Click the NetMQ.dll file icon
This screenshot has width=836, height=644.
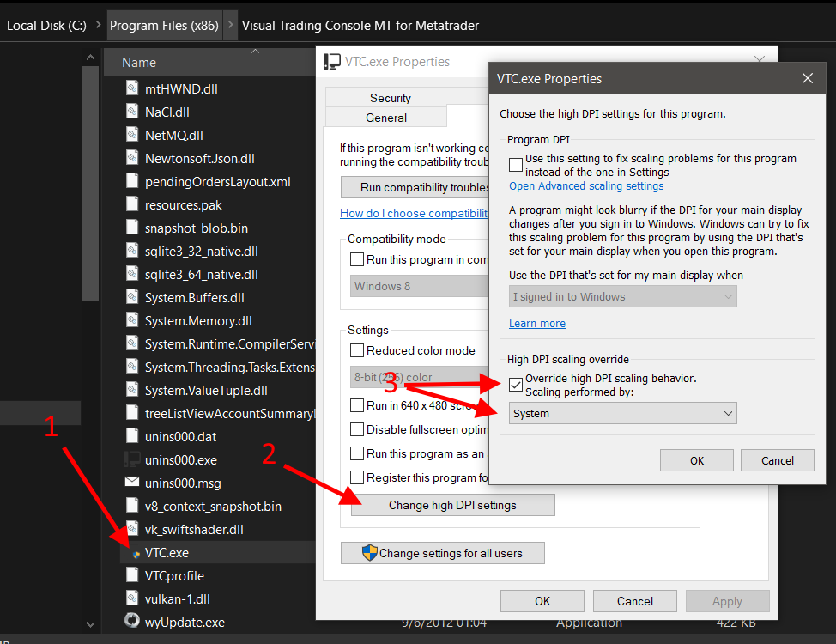(131, 135)
